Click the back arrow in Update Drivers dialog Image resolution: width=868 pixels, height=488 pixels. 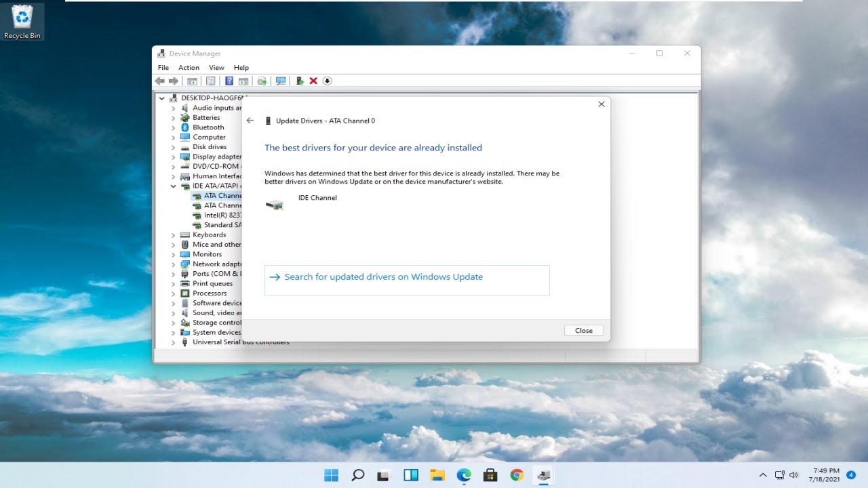[250, 121]
